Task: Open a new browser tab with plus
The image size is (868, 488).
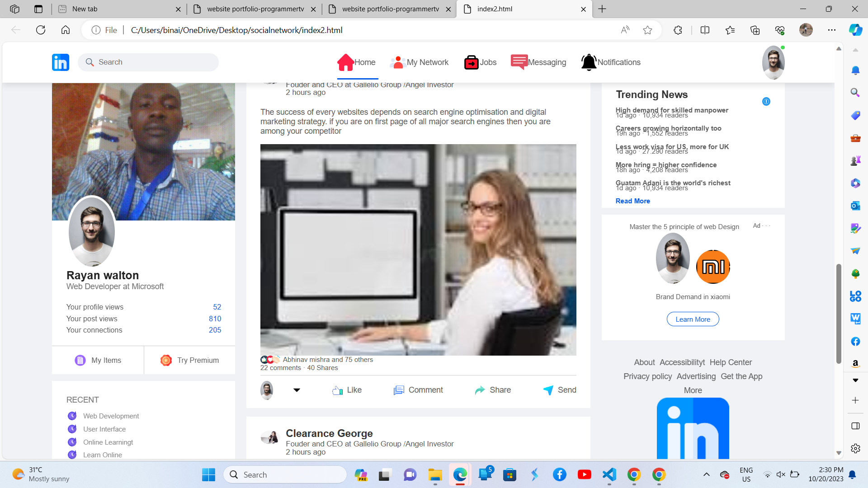Action: tap(602, 9)
